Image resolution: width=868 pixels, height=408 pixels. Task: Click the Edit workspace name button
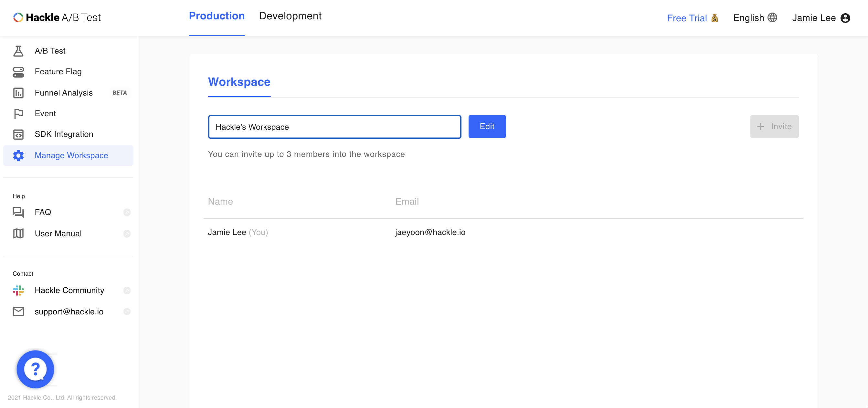pos(487,126)
